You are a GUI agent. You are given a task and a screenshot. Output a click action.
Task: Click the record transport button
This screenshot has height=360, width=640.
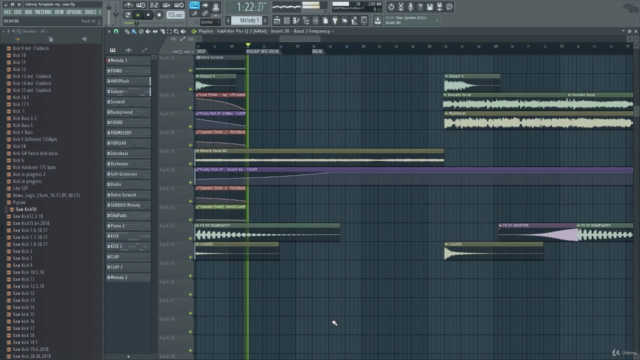click(159, 15)
